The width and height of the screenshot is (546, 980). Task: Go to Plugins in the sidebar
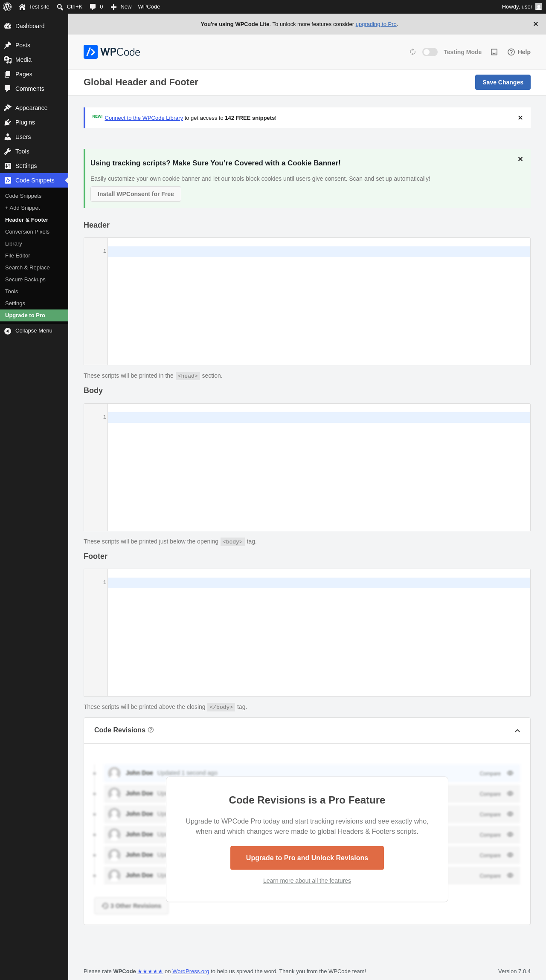click(x=34, y=122)
